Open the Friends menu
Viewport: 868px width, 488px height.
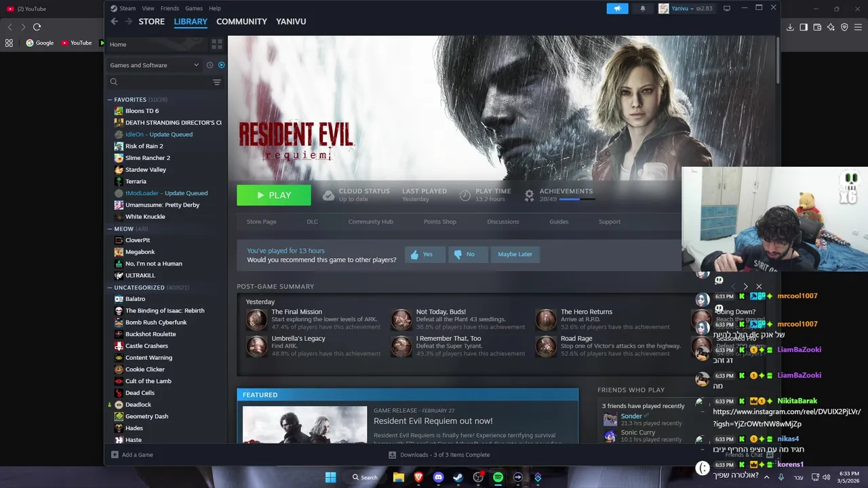click(x=170, y=8)
